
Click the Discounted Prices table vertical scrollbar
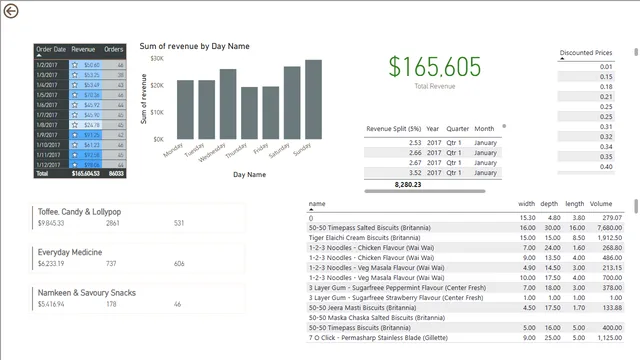[636, 52]
